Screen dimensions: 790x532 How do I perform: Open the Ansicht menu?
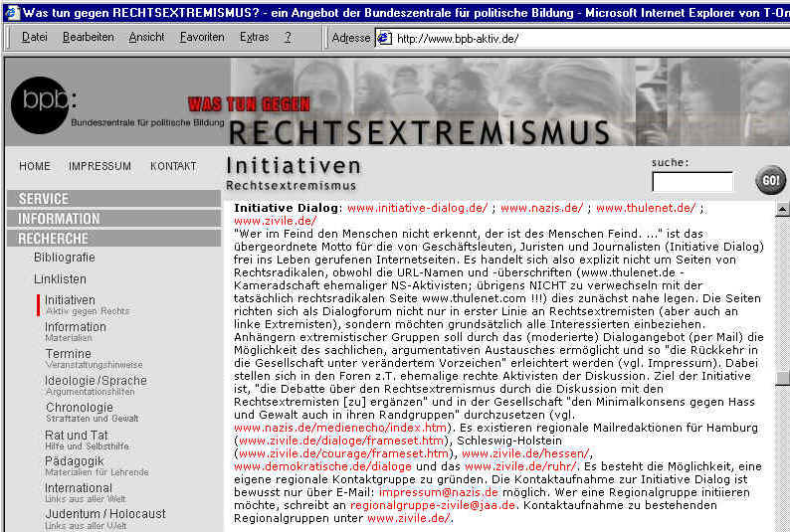pyautogui.click(x=146, y=37)
